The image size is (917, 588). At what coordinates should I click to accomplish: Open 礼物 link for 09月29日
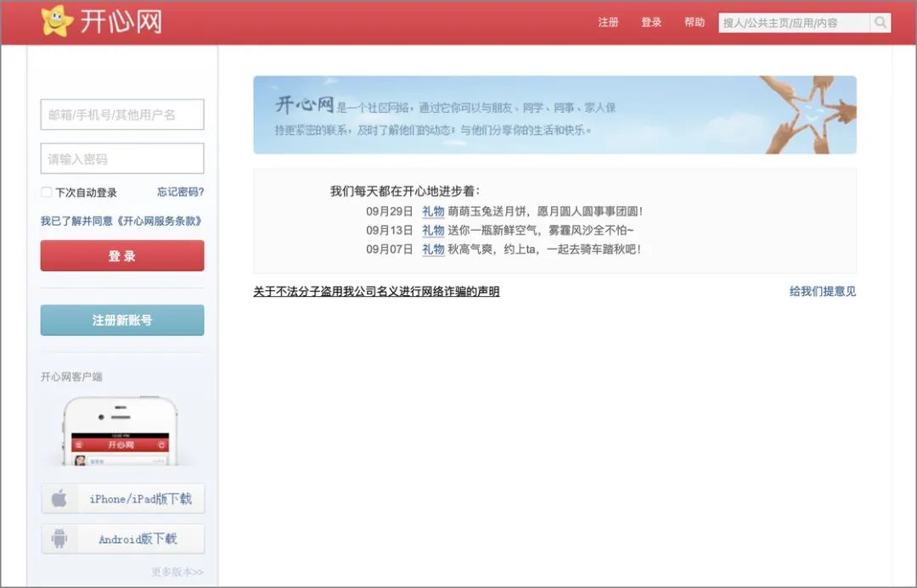click(433, 211)
